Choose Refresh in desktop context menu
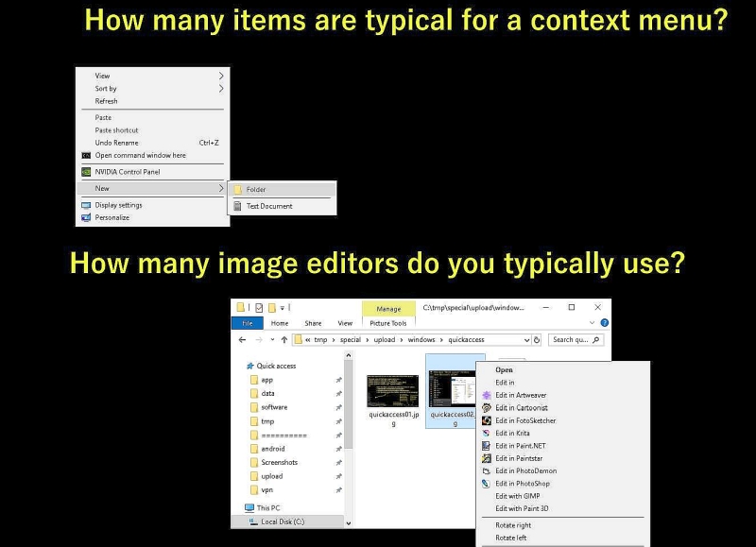This screenshot has width=756, height=547. [153, 101]
